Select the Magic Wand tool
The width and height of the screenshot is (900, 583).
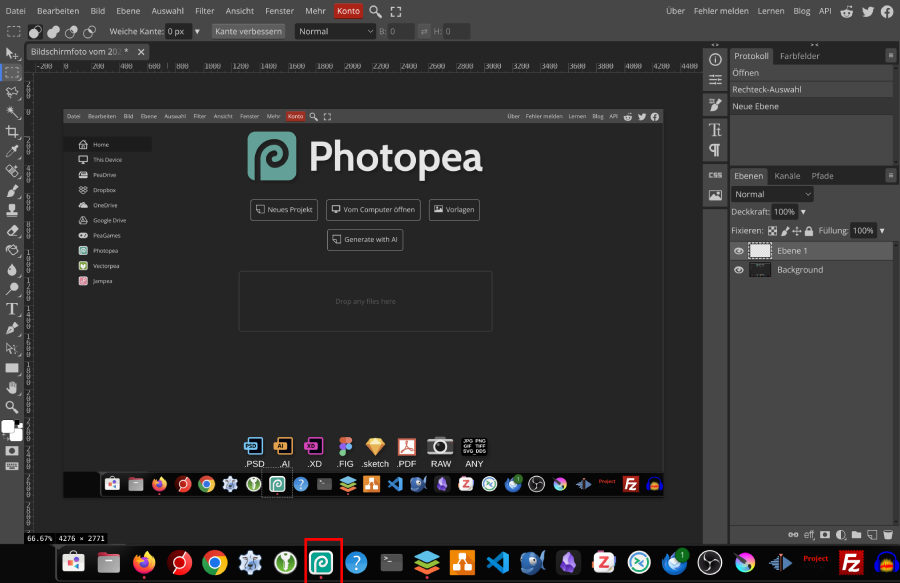click(x=12, y=111)
